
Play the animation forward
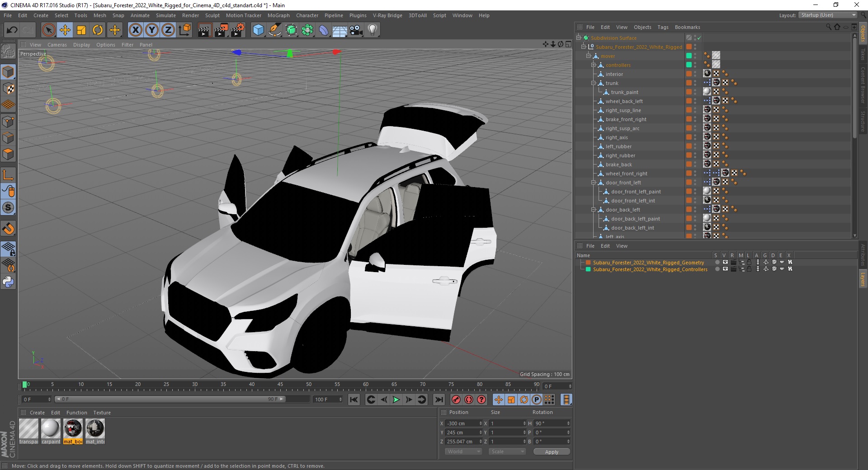pos(396,399)
